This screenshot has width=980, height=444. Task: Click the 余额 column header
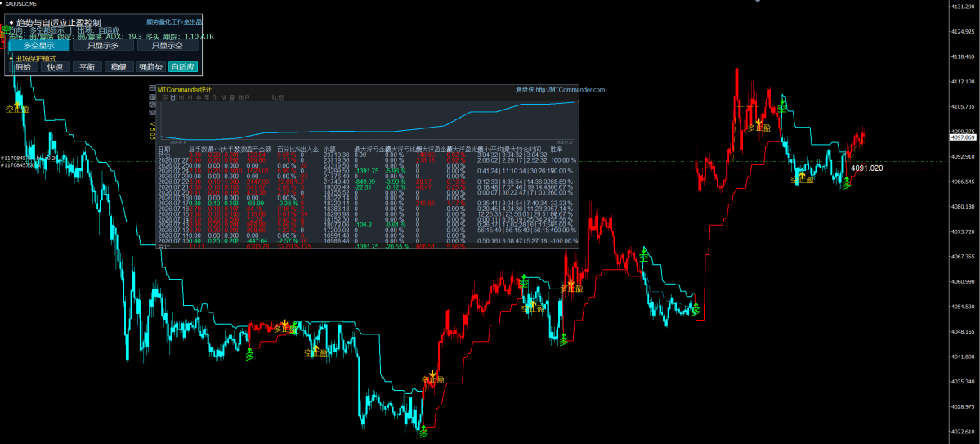click(330, 149)
